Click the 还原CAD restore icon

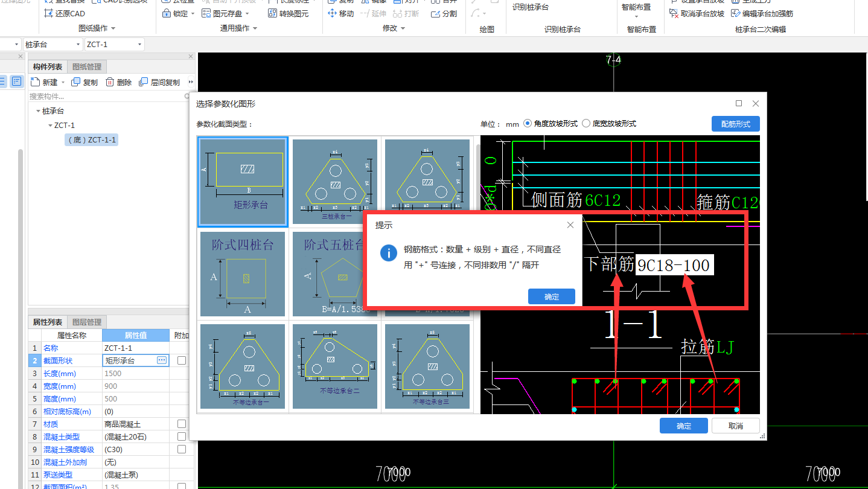(49, 13)
